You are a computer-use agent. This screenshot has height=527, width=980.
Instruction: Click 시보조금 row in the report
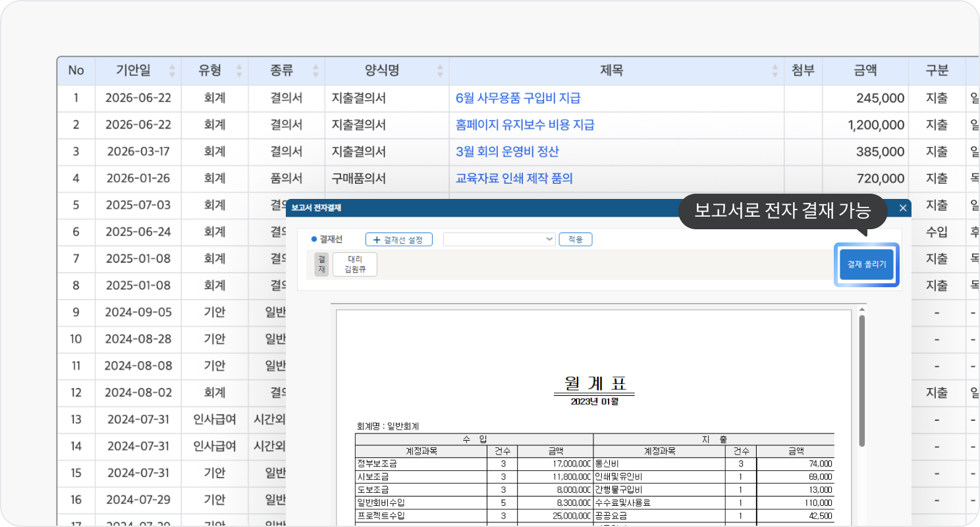tap(474, 476)
